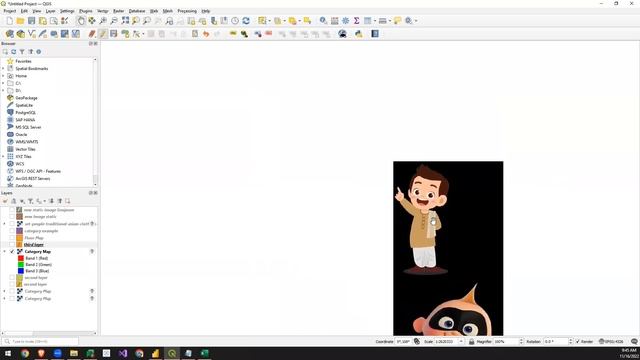Open project using the folder icon
Image resolution: width=640 pixels, height=360 pixels.
tap(20, 21)
